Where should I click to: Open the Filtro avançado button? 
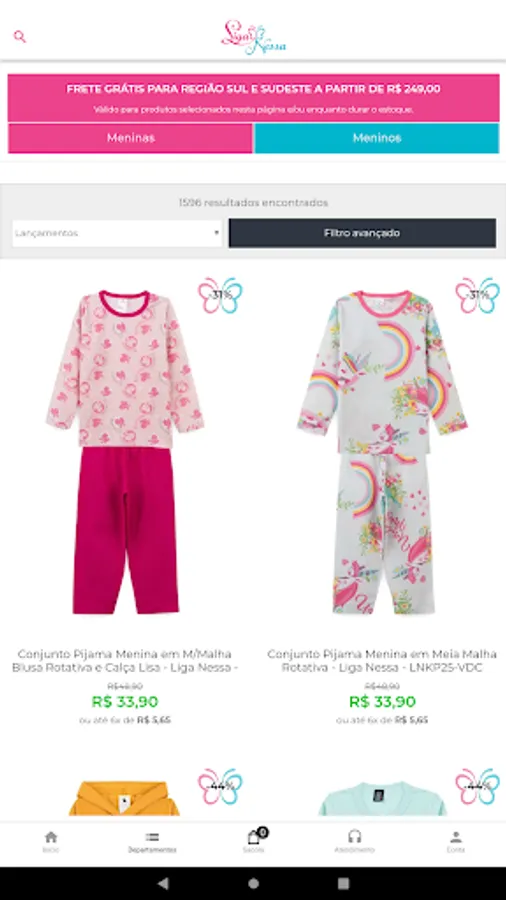(362, 233)
